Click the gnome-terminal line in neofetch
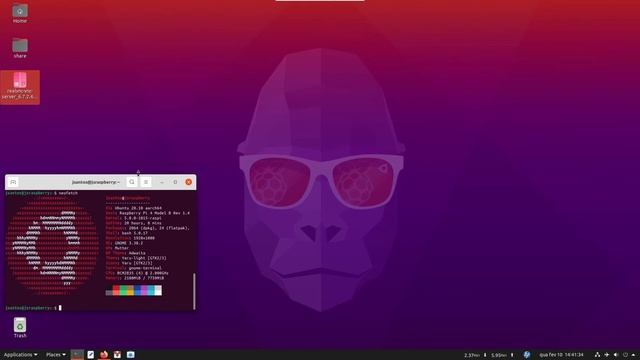640x360 pixels. [133, 268]
